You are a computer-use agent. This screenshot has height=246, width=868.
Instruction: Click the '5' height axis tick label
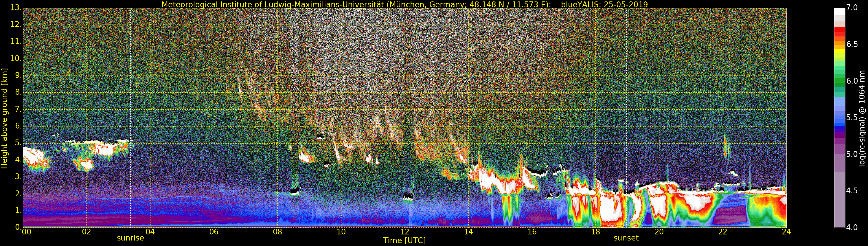pyautogui.click(x=18, y=143)
